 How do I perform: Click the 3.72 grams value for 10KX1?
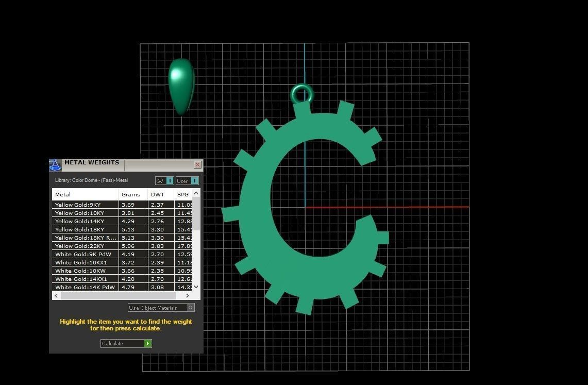pos(128,262)
